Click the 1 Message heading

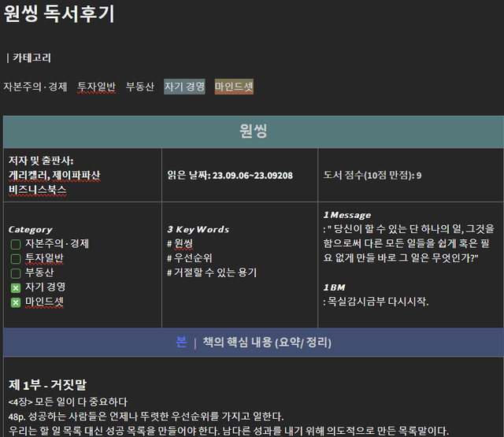coord(347,215)
